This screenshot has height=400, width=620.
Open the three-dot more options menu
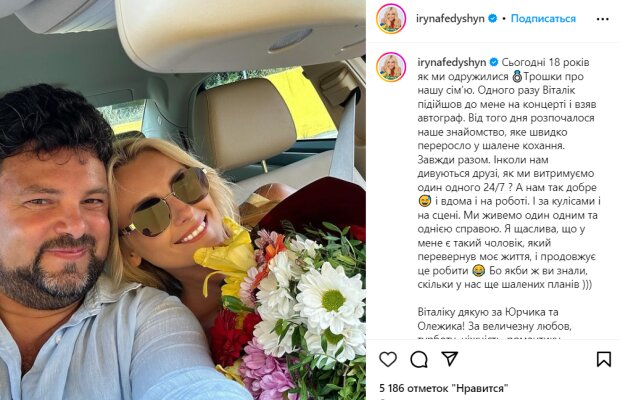[602, 19]
